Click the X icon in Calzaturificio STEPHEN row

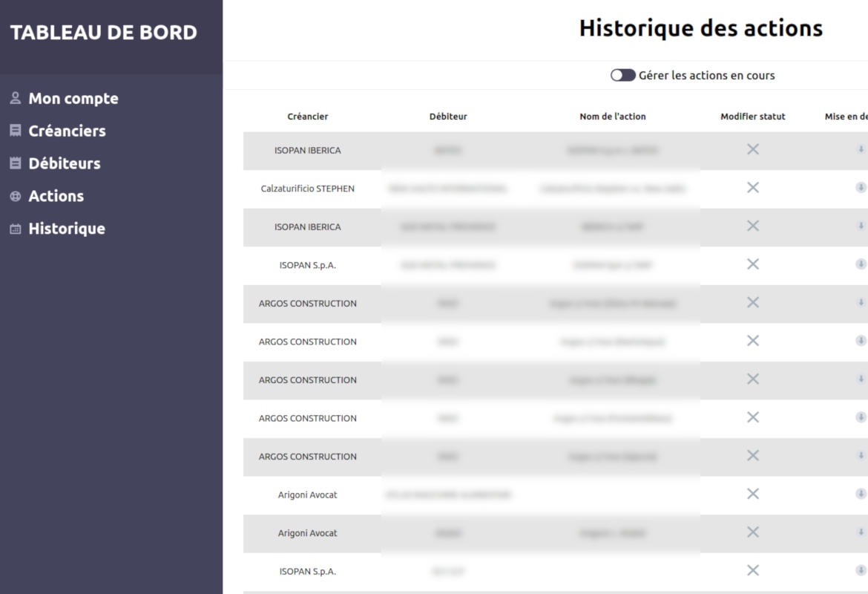[752, 188]
